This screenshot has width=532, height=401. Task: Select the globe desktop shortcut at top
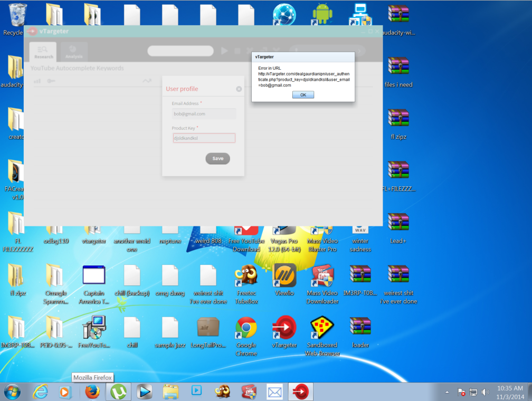coord(284,14)
